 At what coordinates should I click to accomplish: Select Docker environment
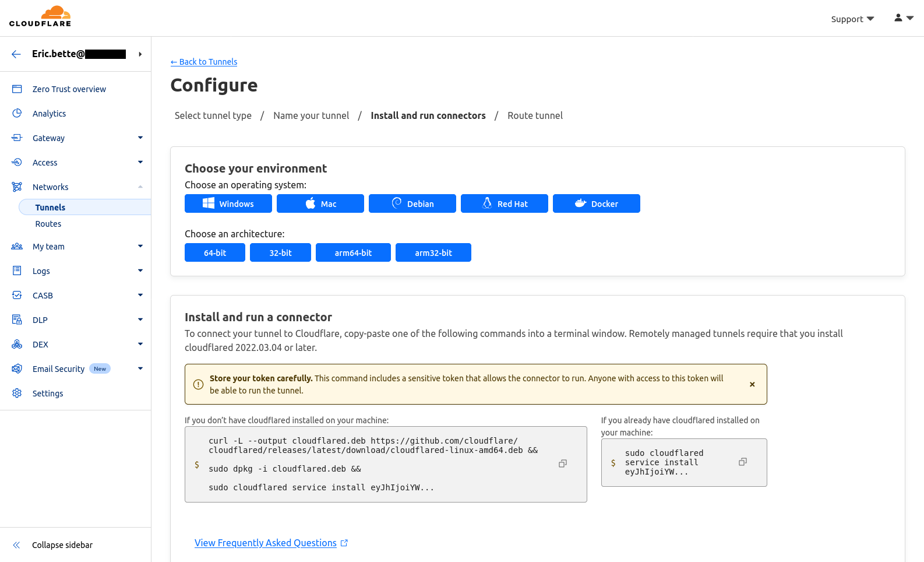click(x=597, y=203)
